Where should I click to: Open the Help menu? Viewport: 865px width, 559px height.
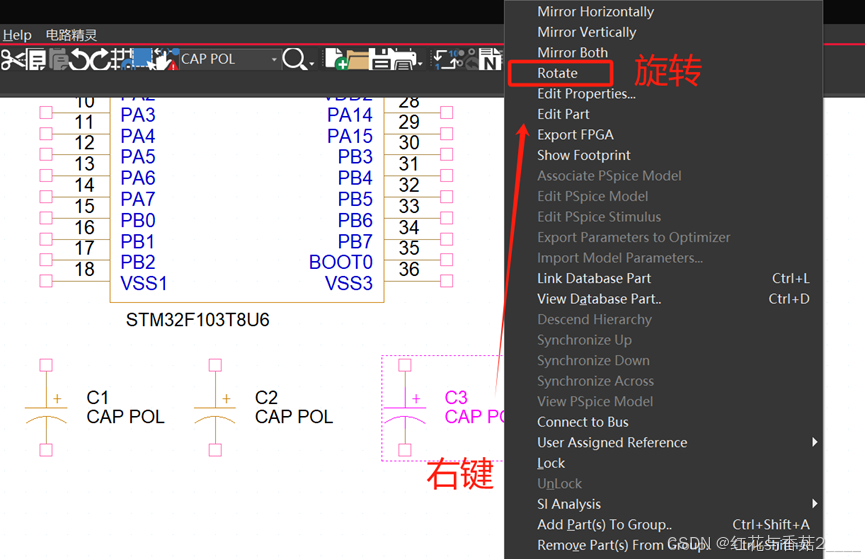pos(17,35)
